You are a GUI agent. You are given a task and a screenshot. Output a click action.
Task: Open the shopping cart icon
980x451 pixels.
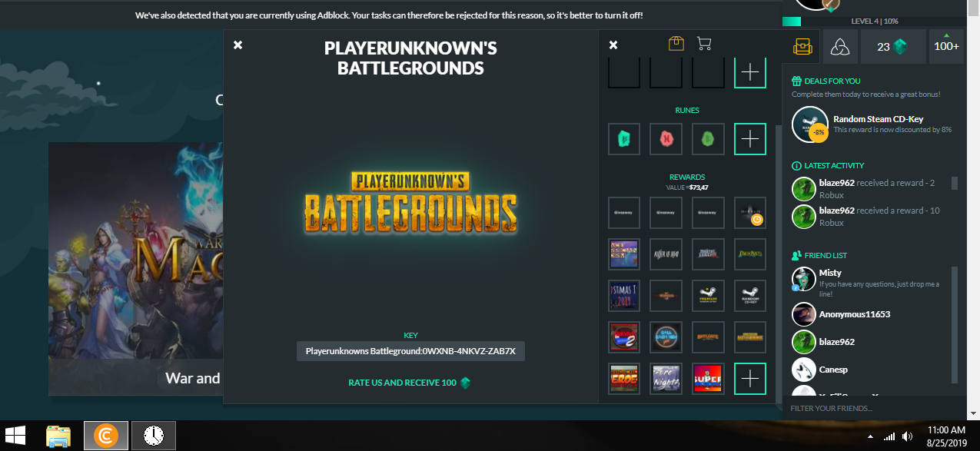point(703,44)
